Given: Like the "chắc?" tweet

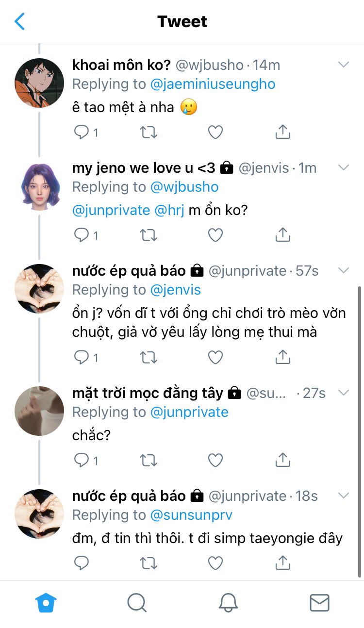Looking at the screenshot, I should 215,460.
